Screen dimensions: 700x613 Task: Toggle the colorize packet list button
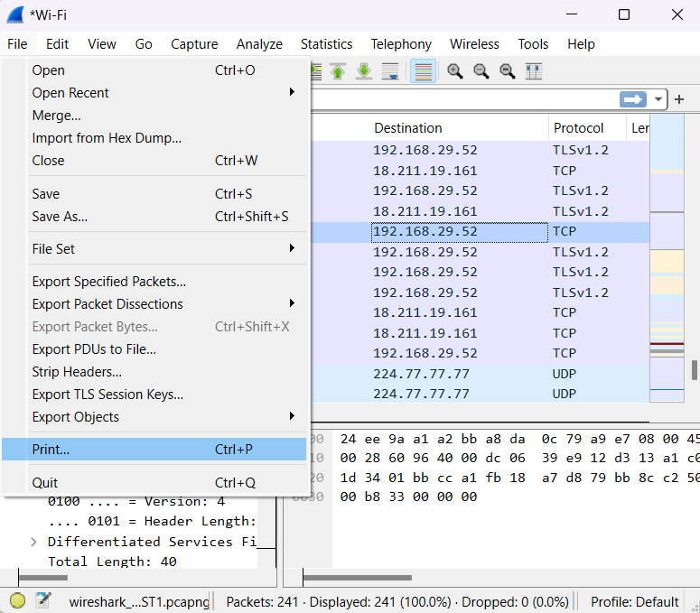tap(423, 71)
